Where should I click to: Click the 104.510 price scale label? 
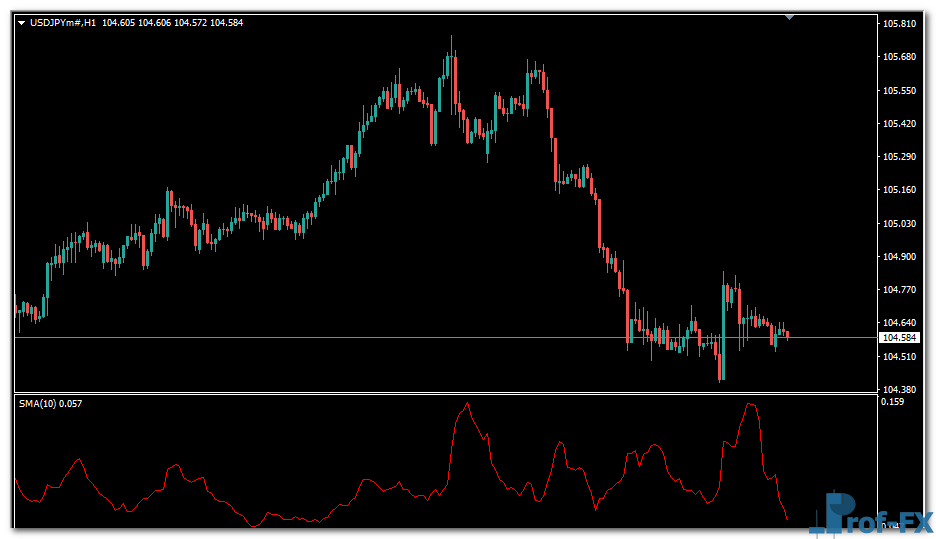pyautogui.click(x=900, y=356)
